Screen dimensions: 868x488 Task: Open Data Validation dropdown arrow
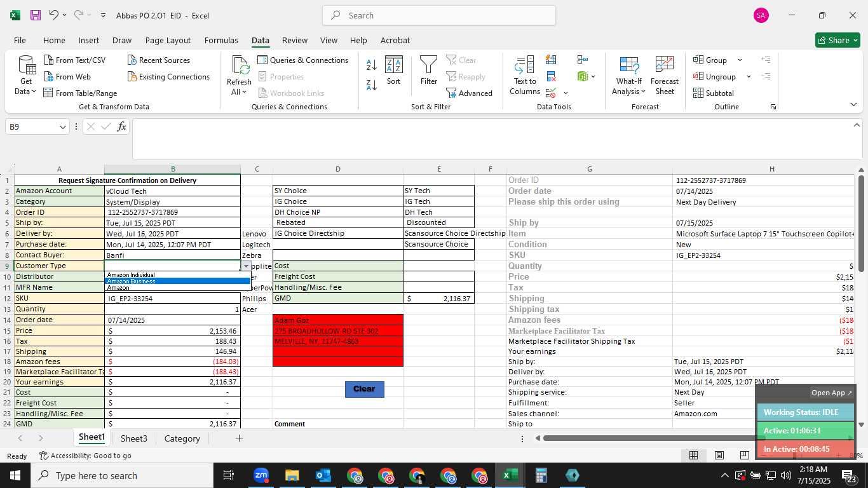[566, 93]
